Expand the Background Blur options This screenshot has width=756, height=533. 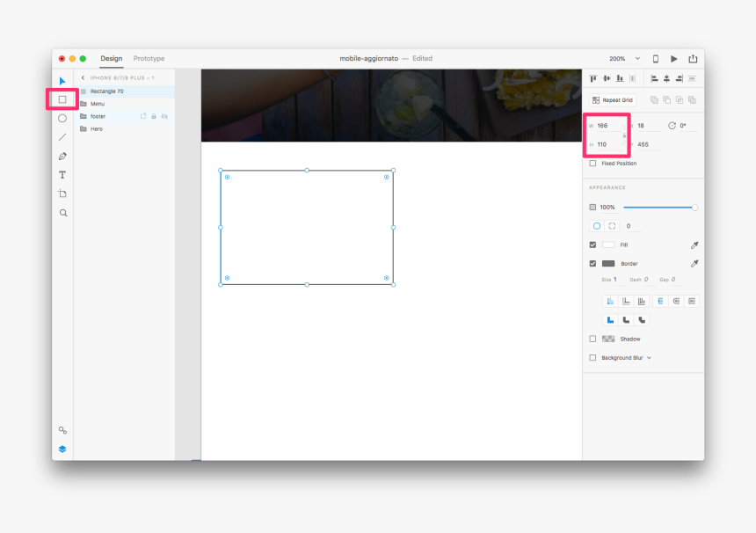pos(648,357)
